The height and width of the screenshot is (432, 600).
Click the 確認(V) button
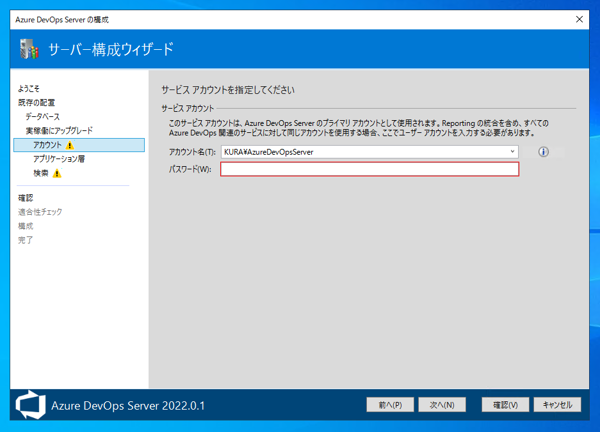(x=505, y=404)
